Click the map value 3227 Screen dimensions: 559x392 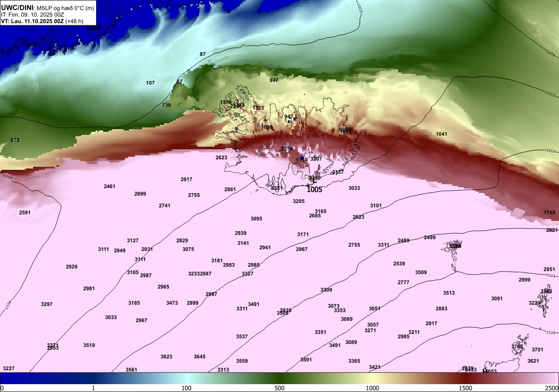(x=9, y=368)
